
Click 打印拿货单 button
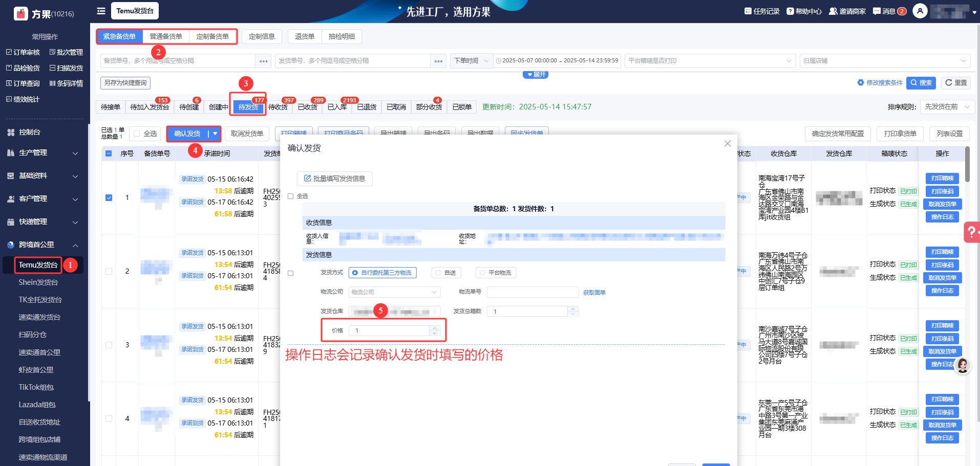(900, 134)
